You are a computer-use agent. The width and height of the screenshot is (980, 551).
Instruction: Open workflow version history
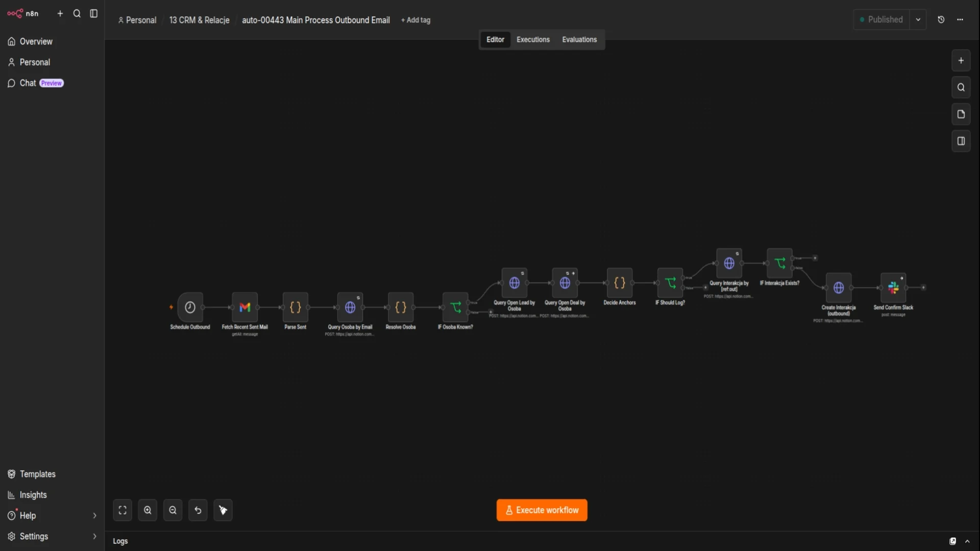(941, 20)
